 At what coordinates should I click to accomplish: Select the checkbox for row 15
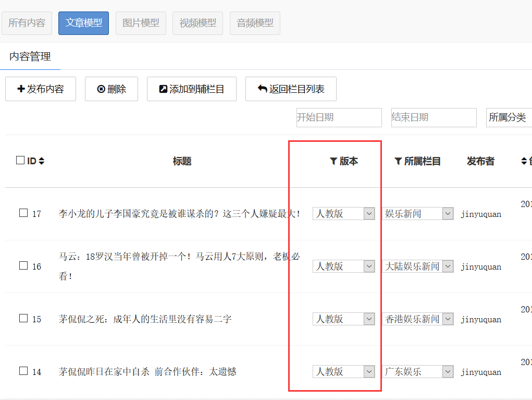click(x=23, y=318)
